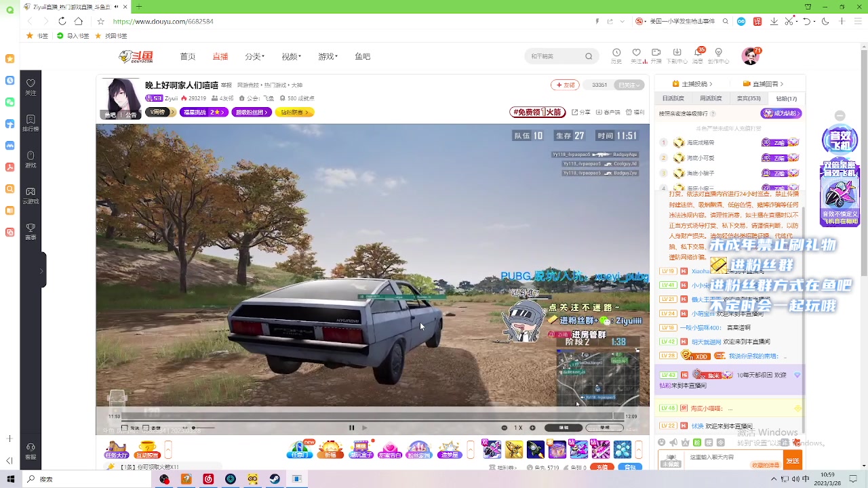868x488 pixels.
Task: Click the +友邻 button
Action: pos(566,85)
